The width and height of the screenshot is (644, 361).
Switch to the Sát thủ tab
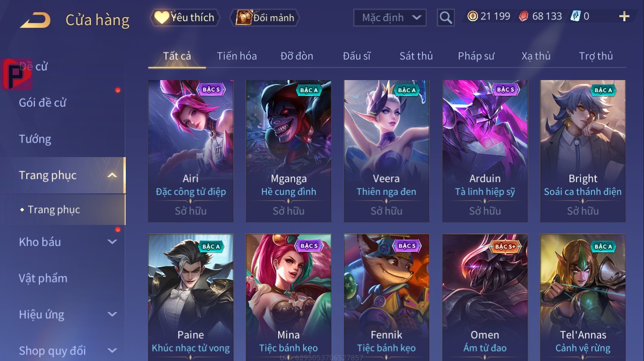[x=416, y=56]
